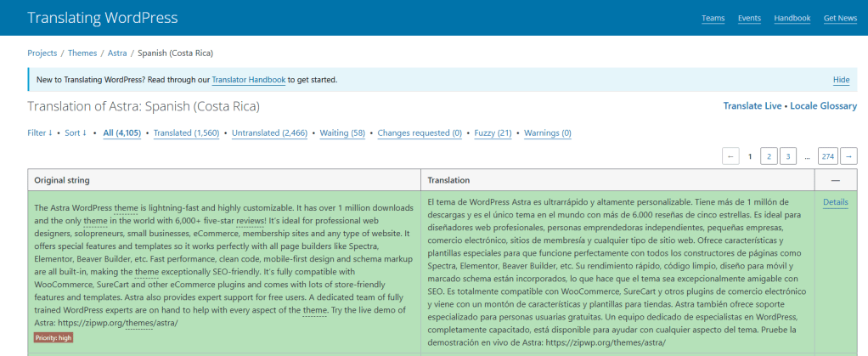Go to last page 274
This screenshot has width=868, height=356.
827,156
